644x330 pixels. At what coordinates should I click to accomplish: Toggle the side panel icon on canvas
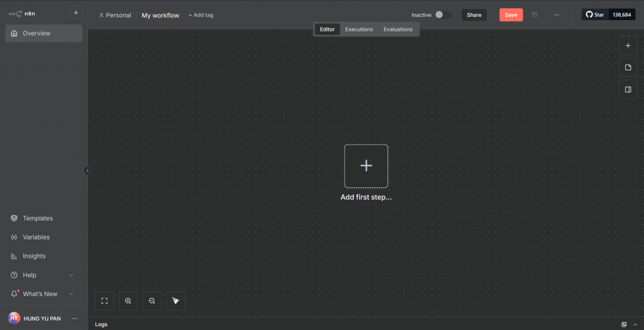pyautogui.click(x=628, y=89)
